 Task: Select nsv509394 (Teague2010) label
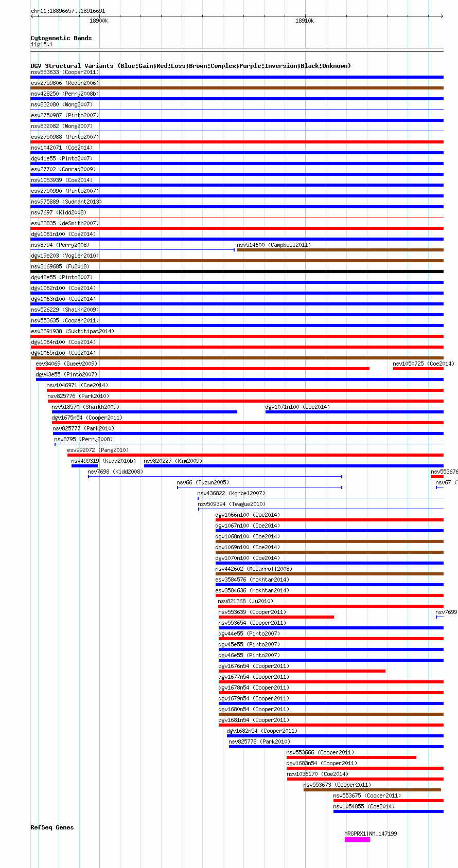[x=232, y=504]
